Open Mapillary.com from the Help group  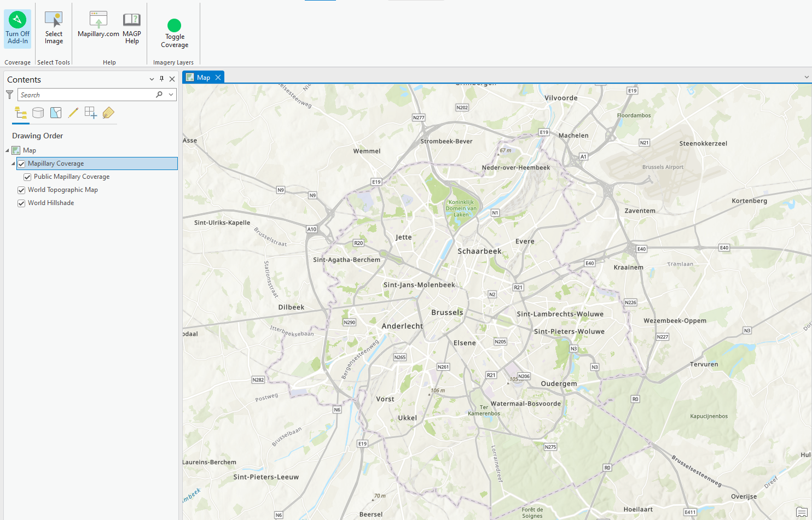(98, 27)
